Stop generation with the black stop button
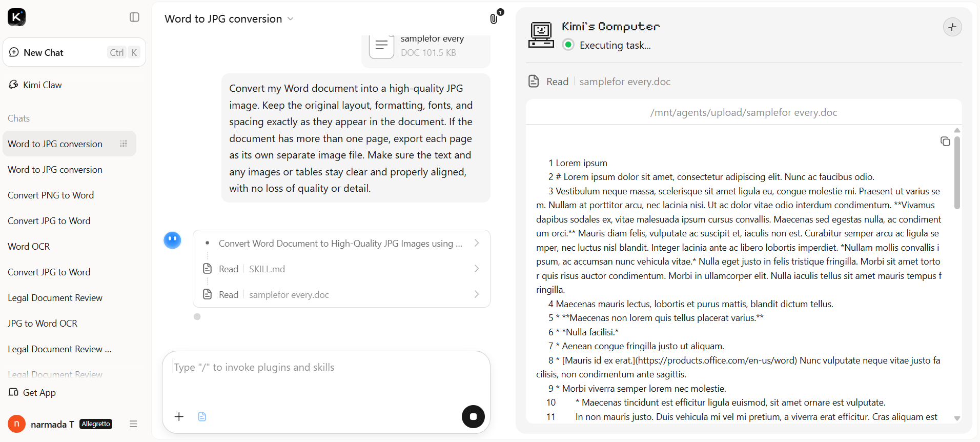 (473, 416)
